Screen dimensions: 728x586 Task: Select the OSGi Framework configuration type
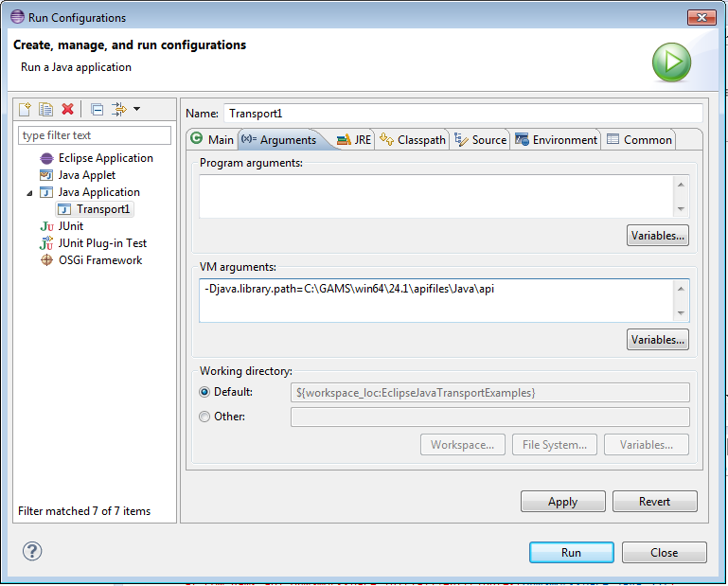pyautogui.click(x=99, y=260)
